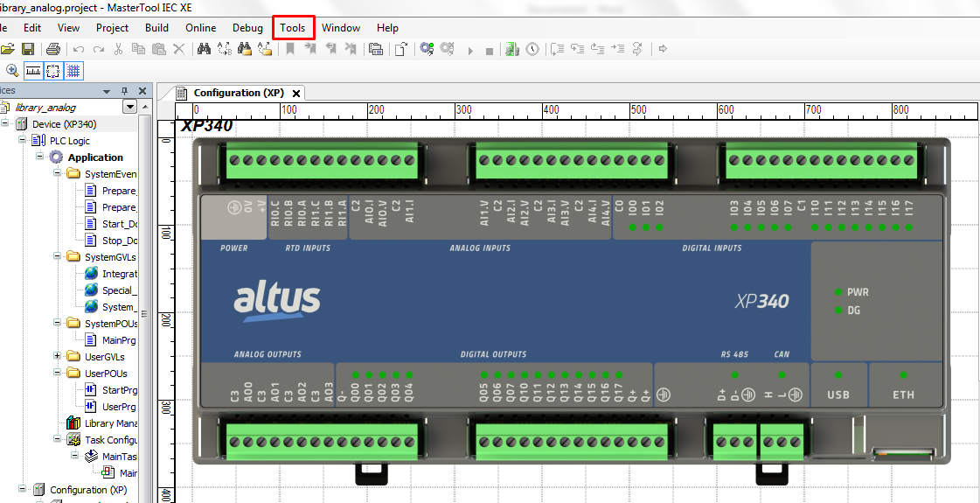
Task: Open the Edit menu
Action: 32,27
